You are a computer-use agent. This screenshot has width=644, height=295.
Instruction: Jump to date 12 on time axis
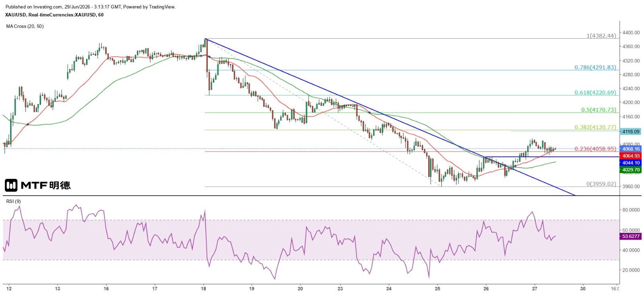[9, 289]
